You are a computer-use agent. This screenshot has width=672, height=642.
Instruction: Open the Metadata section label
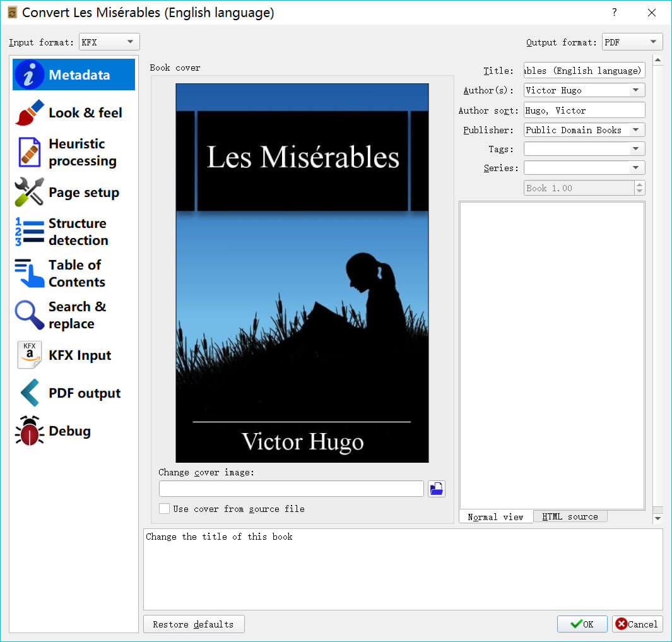tap(80, 74)
